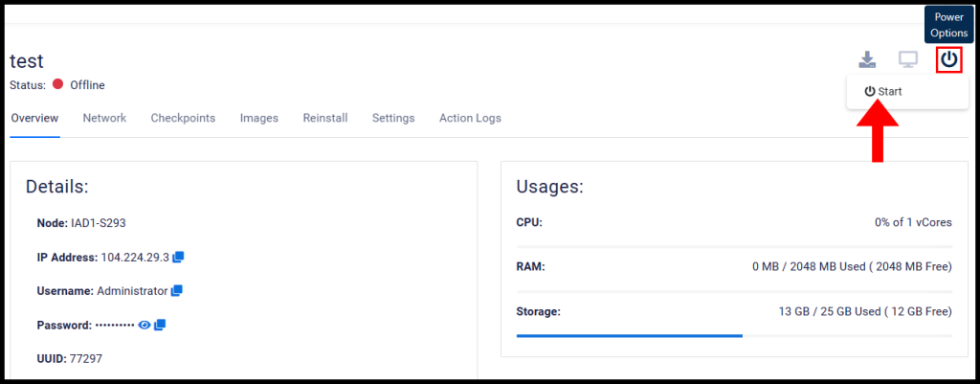This screenshot has width=980, height=384.
Task: Open the console monitor icon
Action: pyautogui.click(x=908, y=60)
